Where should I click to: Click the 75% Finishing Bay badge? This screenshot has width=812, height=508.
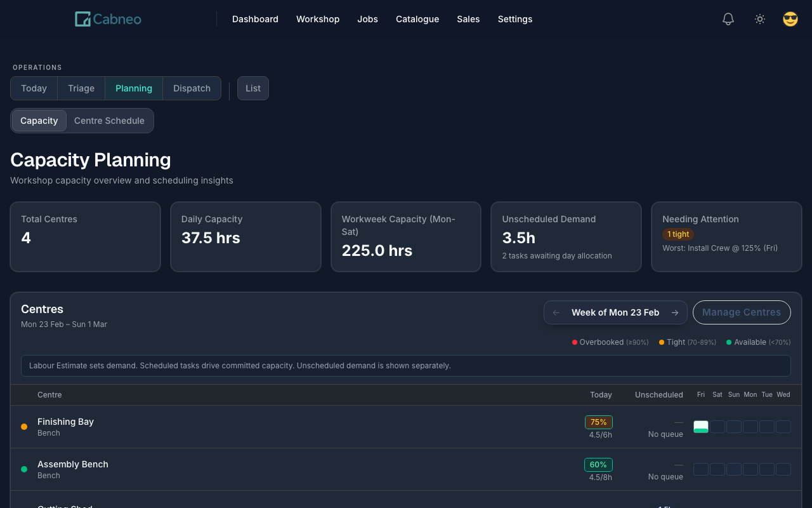[x=599, y=422]
